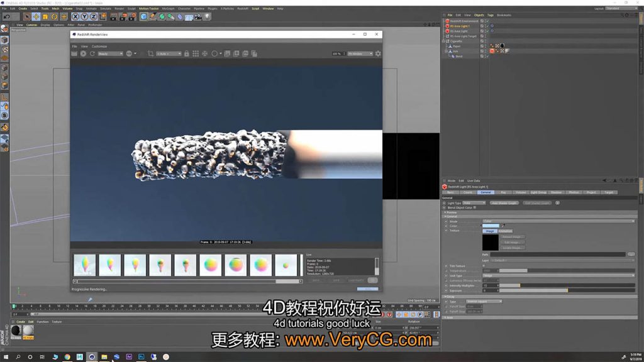Open the Mode Color dropdown
Screen dimensions: 644x362
point(558,221)
